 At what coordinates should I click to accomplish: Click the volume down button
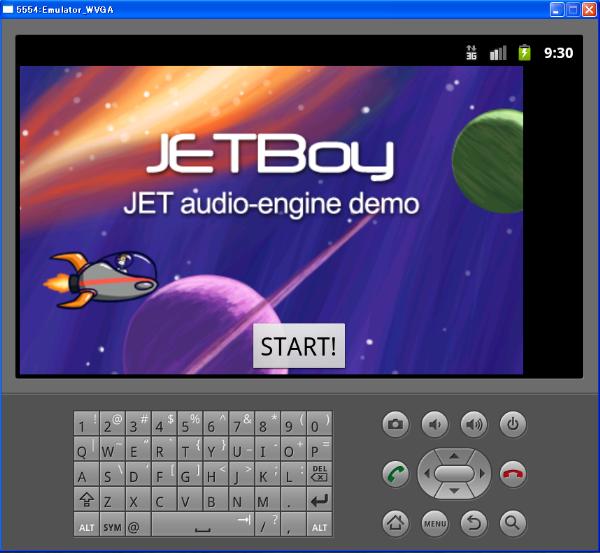pos(435,424)
